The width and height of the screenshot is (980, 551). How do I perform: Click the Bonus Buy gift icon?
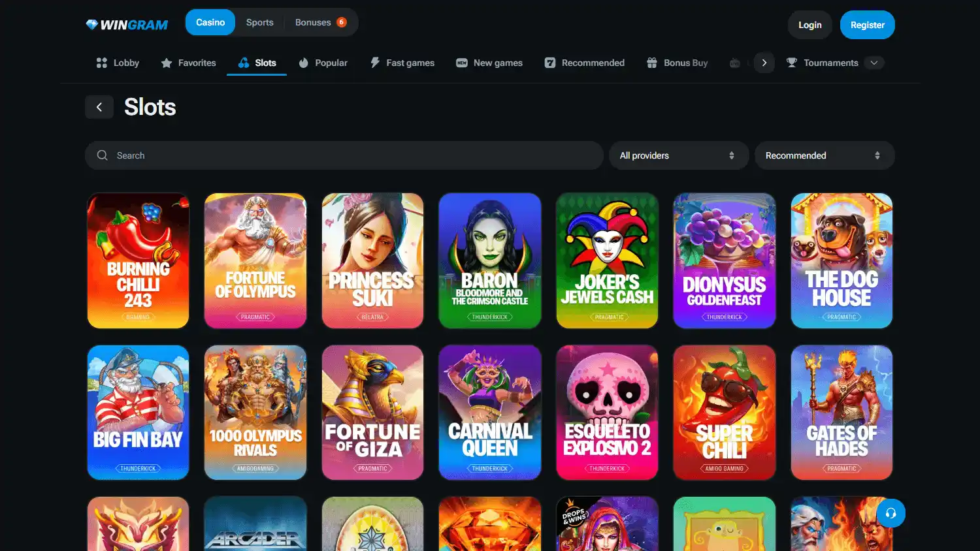tap(652, 63)
